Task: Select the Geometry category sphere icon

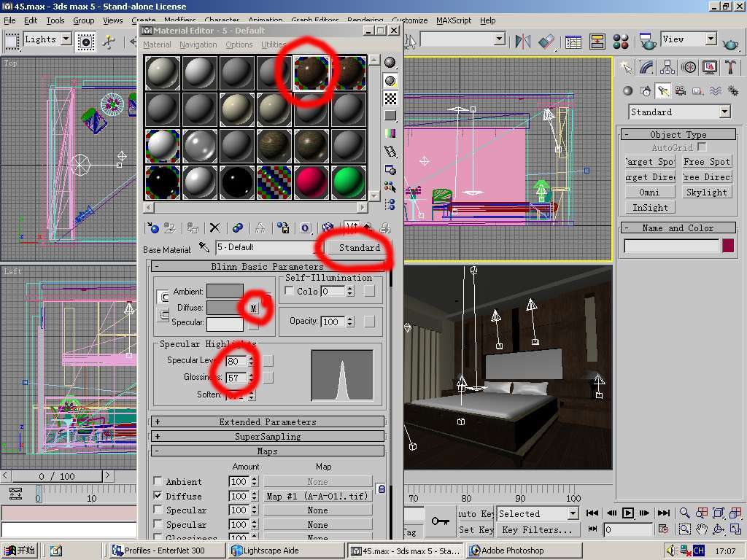Action: tap(628, 90)
